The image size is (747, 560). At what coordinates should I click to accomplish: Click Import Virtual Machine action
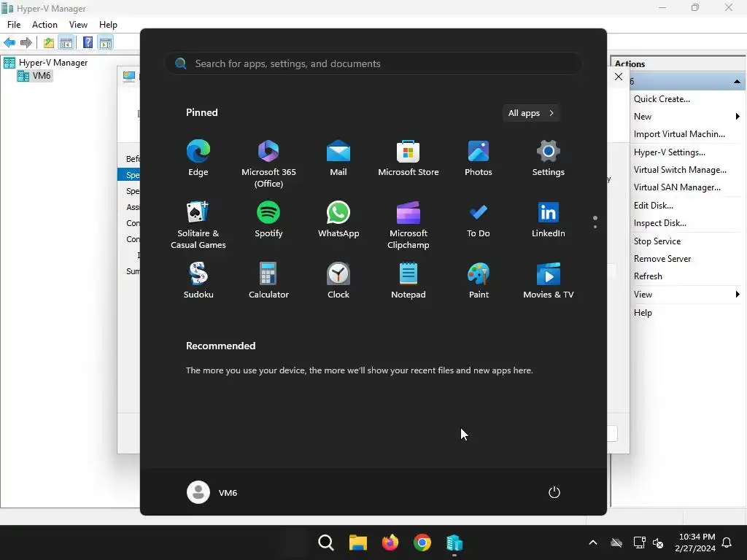679,134
